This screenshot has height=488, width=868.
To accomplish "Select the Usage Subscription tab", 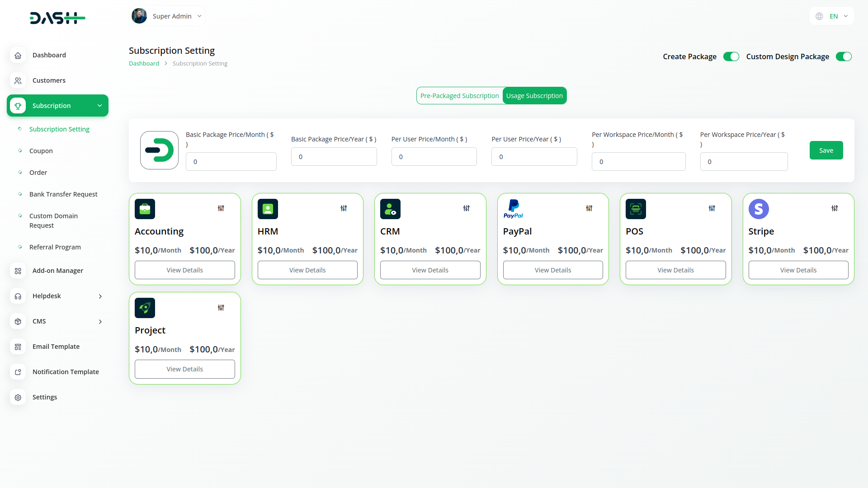I will tap(534, 95).
